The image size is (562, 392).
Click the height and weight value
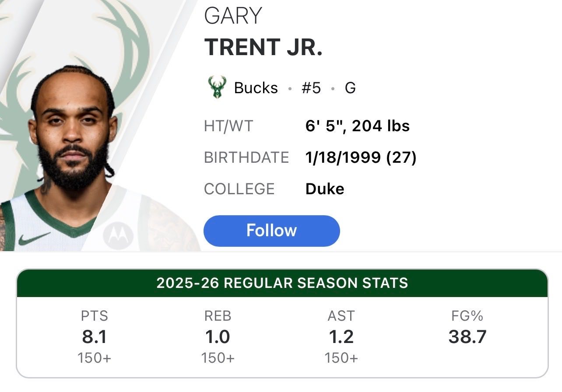click(358, 126)
